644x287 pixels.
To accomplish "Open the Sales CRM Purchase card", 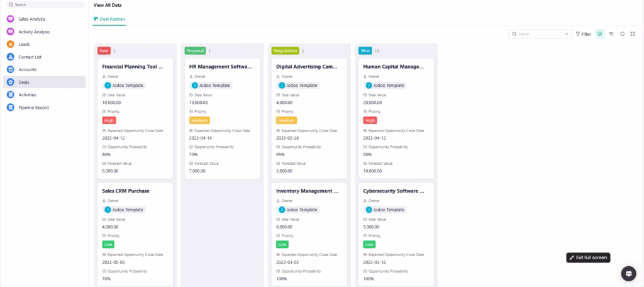I will click(126, 191).
